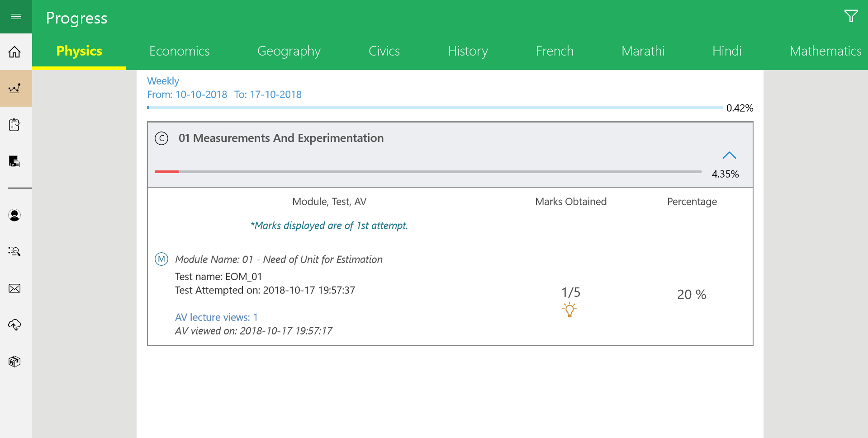868x438 pixels.
Task: Click the Weekly date range link
Action: (163, 81)
